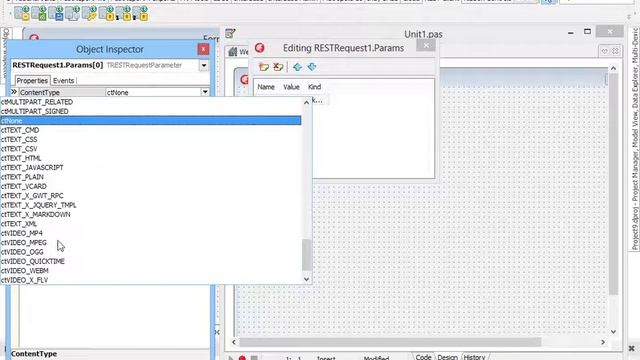
Task: Click checklist icon left of Unit1.pas title
Action: (230, 34)
